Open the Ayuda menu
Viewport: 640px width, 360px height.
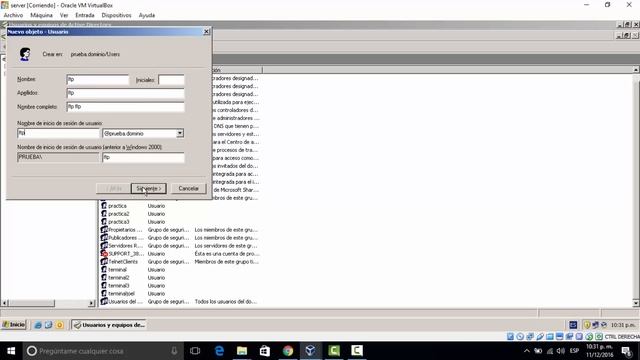[147, 15]
